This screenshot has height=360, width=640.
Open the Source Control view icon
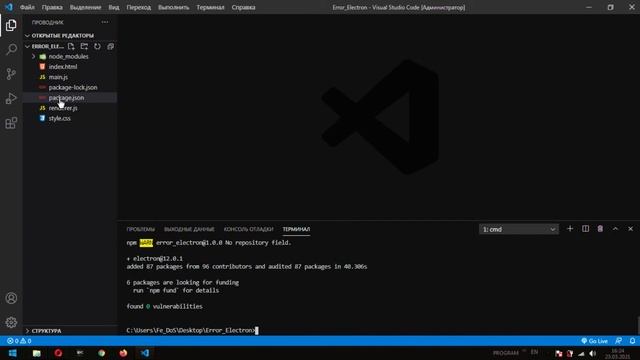(x=11, y=74)
